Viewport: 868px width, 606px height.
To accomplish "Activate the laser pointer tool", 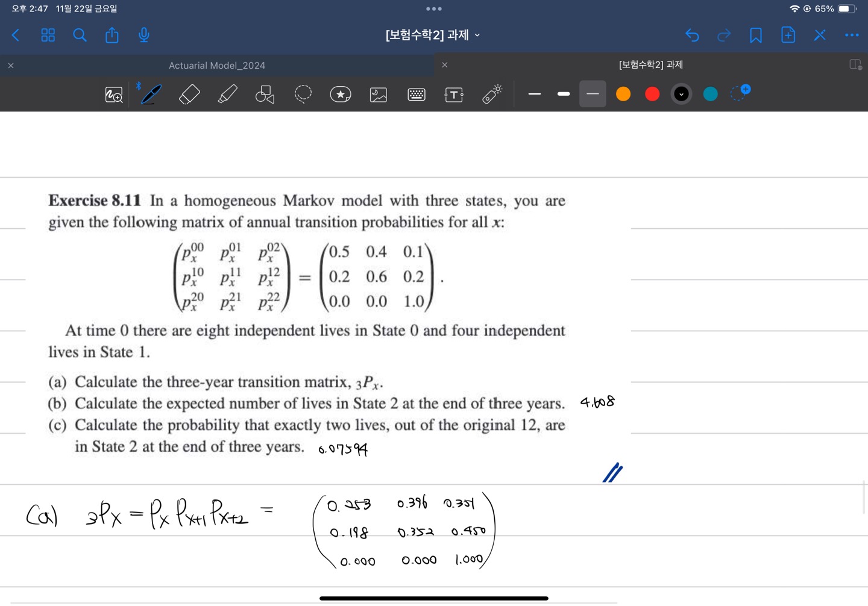I will click(492, 94).
